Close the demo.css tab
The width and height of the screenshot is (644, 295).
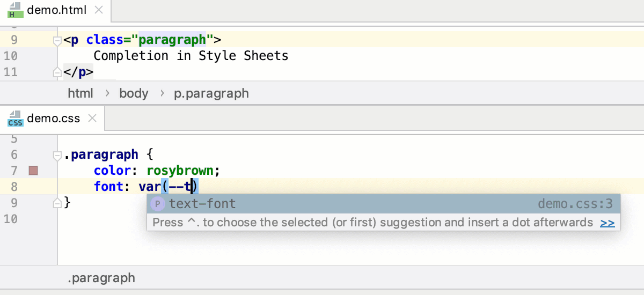coord(92,119)
